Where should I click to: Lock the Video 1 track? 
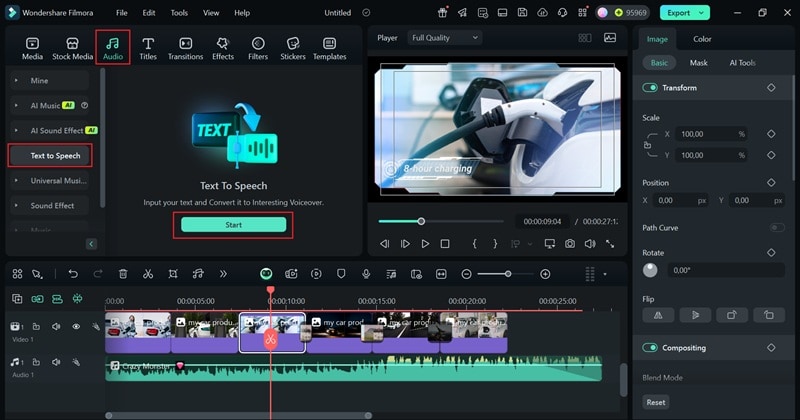click(x=36, y=327)
